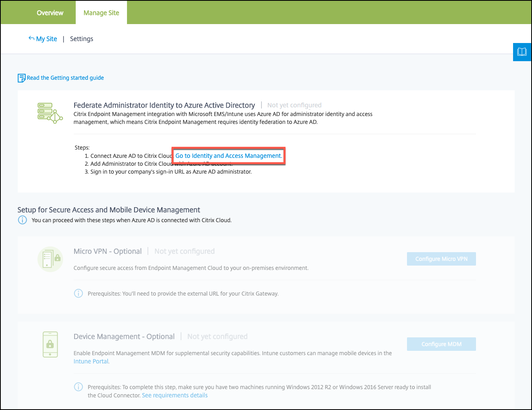Image resolution: width=532 pixels, height=410 pixels.
Task: Click the Azure AD federation server icon
Action: pyautogui.click(x=50, y=113)
